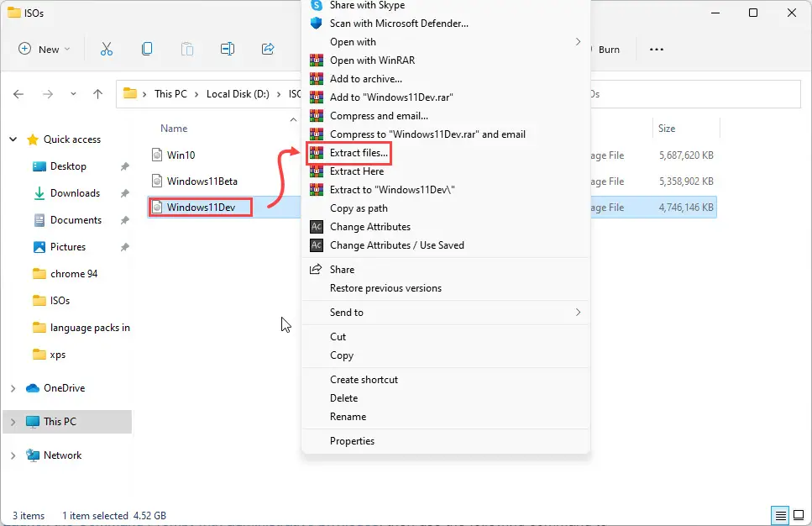Go forward with the right arrow
Image resolution: width=812 pixels, height=526 pixels.
pyautogui.click(x=48, y=94)
